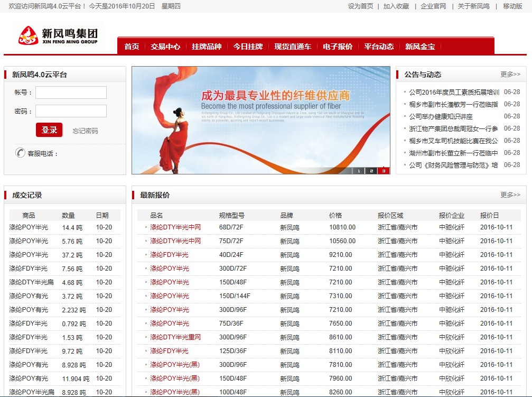The height and width of the screenshot is (397, 532).
Task: Go to 挂牌品种 in the navigation bar
Action: pos(207,47)
